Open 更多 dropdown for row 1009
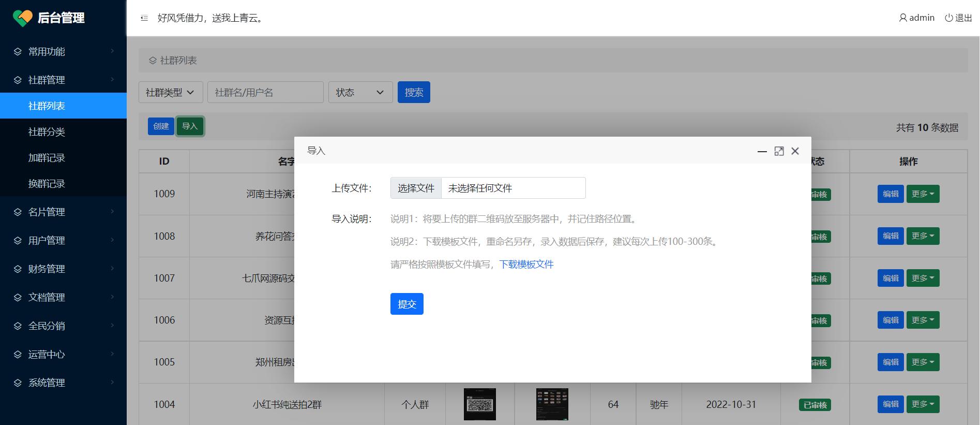 tap(923, 194)
